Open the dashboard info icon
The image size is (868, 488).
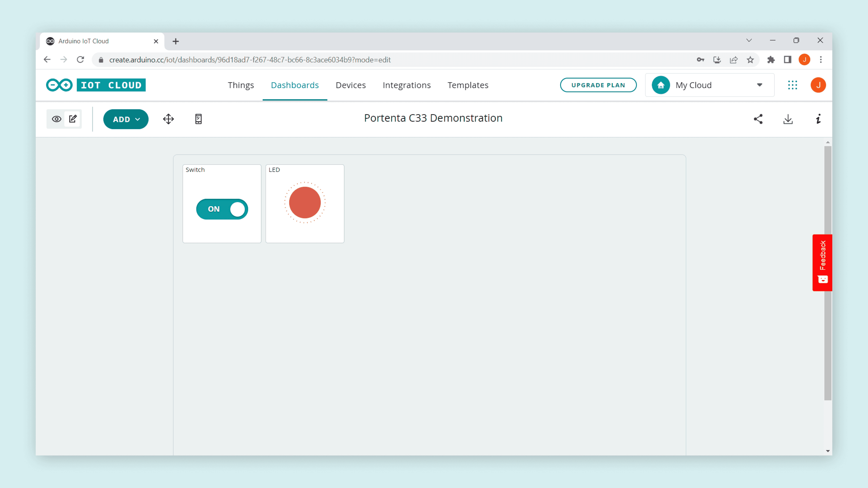point(818,119)
